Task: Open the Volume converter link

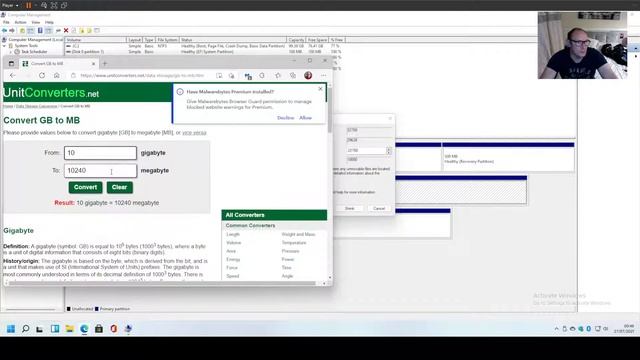Action: click(x=234, y=242)
